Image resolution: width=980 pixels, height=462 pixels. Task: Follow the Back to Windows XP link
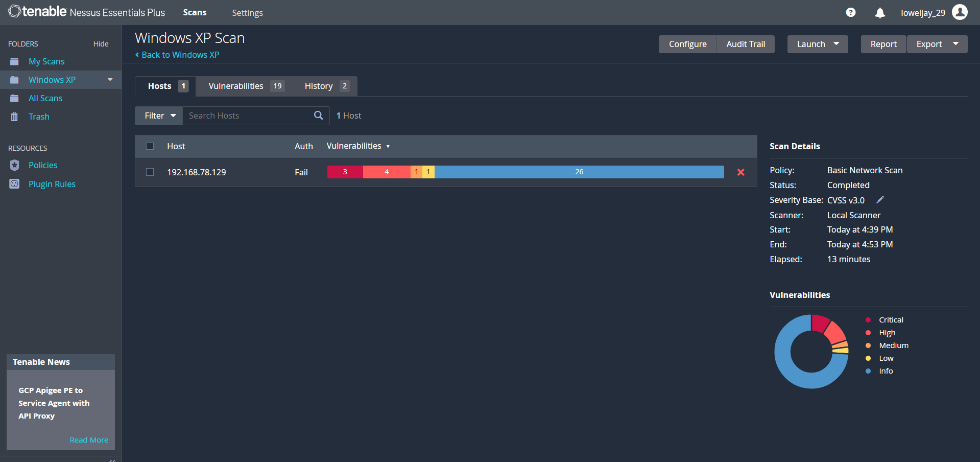pos(177,55)
